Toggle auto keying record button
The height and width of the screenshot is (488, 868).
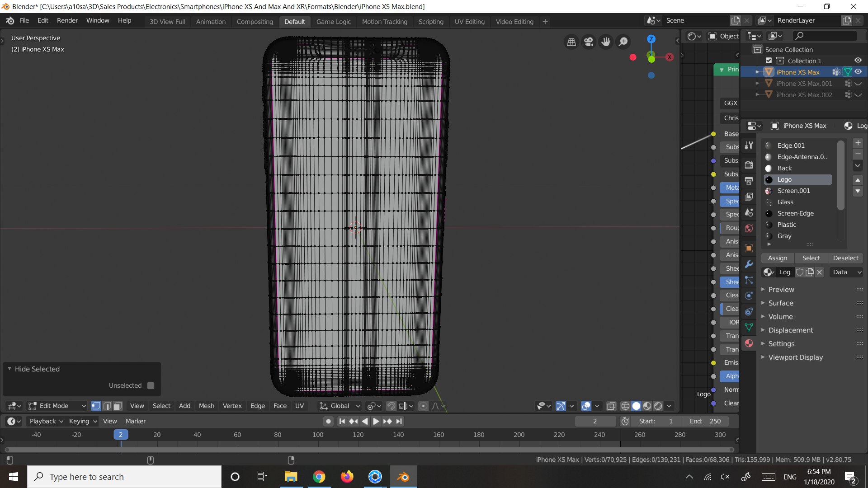[329, 421]
